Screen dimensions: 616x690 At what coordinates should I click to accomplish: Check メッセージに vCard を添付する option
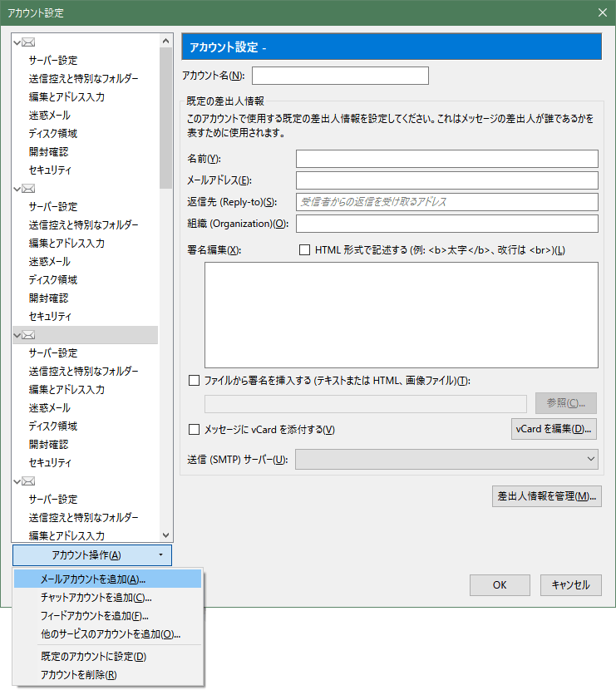[195, 430]
